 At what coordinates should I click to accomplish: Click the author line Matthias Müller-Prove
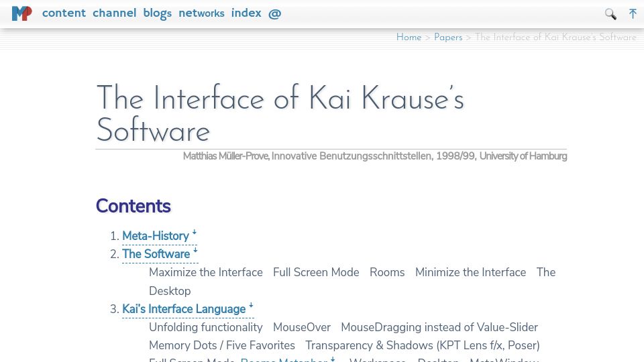(226, 156)
